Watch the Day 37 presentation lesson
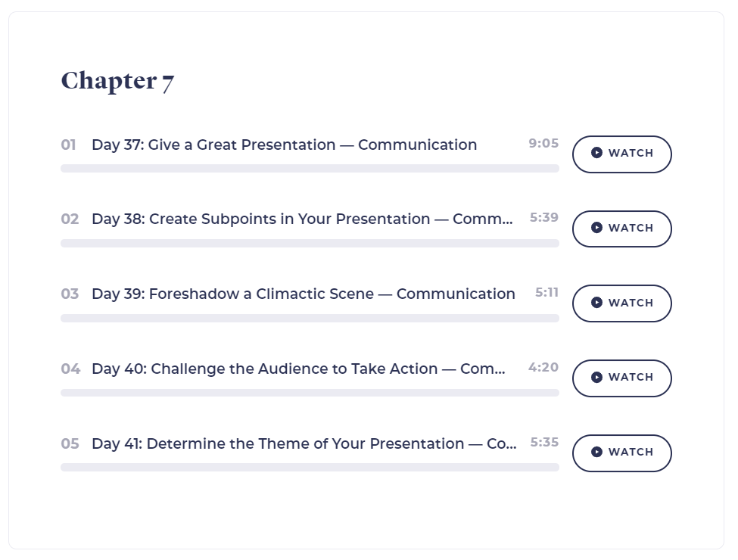 [x=621, y=154]
